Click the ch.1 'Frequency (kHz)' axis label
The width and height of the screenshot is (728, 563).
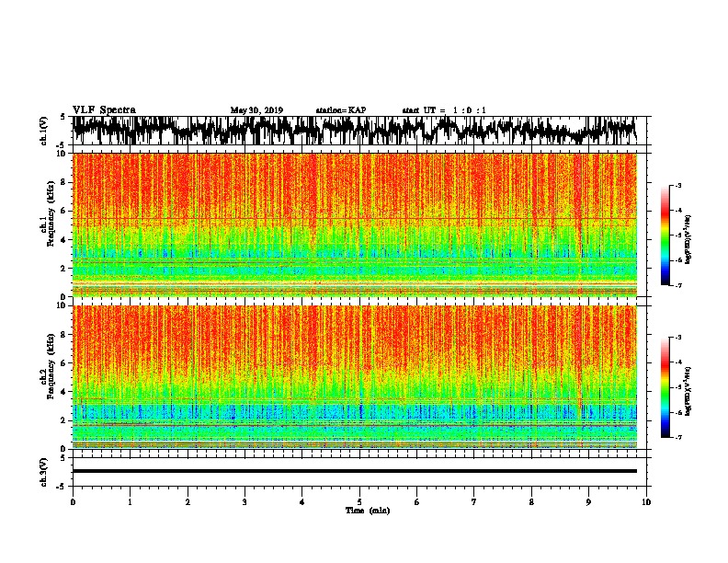(x=51, y=213)
